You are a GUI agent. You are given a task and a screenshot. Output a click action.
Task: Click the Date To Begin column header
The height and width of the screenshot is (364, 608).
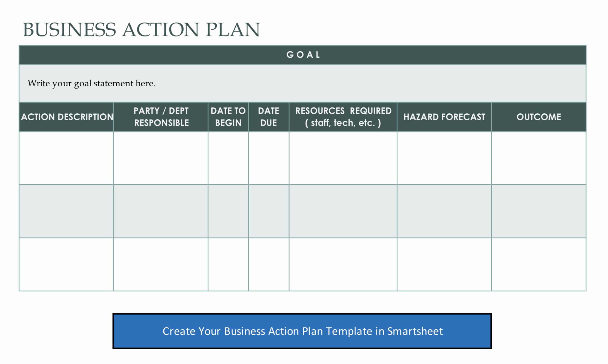228,117
